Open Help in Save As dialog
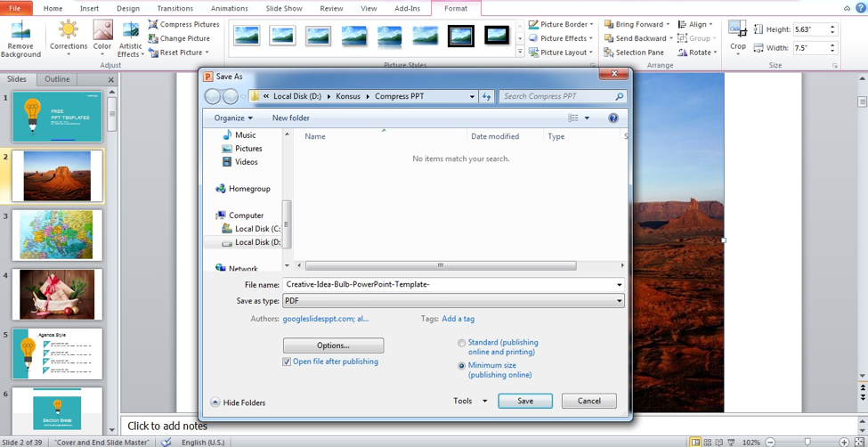This screenshot has height=447, width=868. pos(612,118)
